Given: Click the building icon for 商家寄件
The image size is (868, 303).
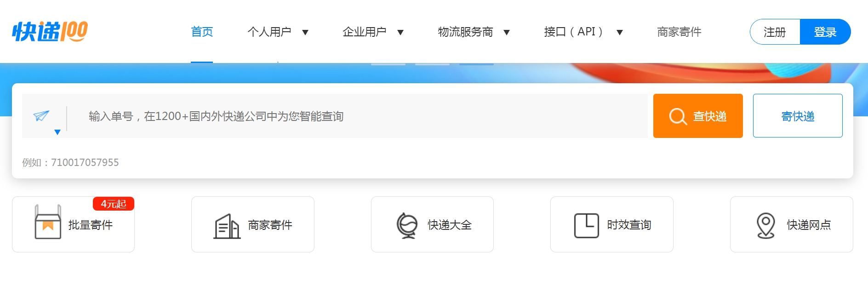Looking at the screenshot, I should tap(227, 226).
